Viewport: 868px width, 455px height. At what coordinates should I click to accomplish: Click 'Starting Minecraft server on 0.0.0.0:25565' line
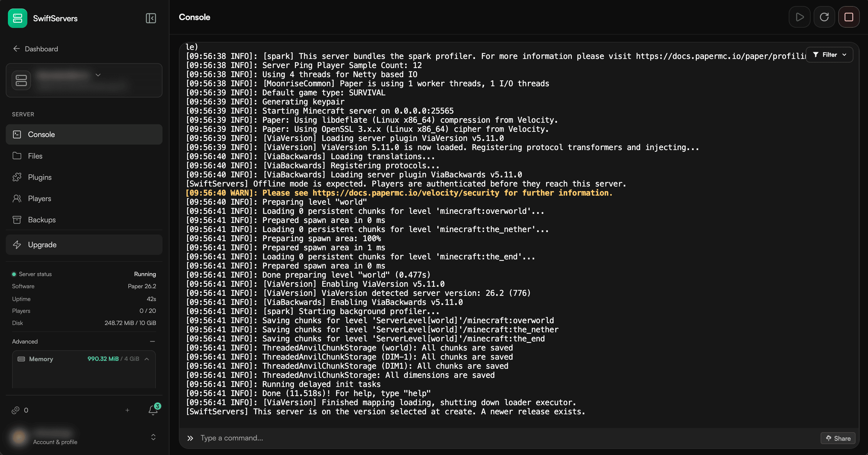point(320,111)
